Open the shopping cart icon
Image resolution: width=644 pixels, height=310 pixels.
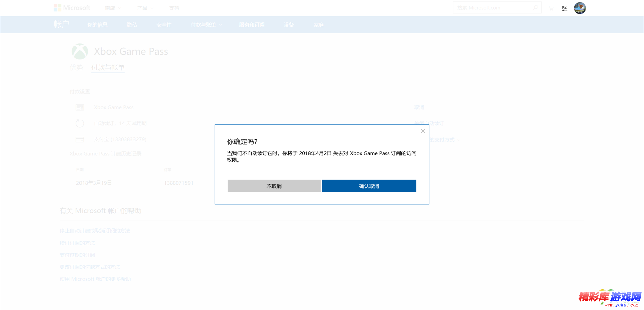551,8
